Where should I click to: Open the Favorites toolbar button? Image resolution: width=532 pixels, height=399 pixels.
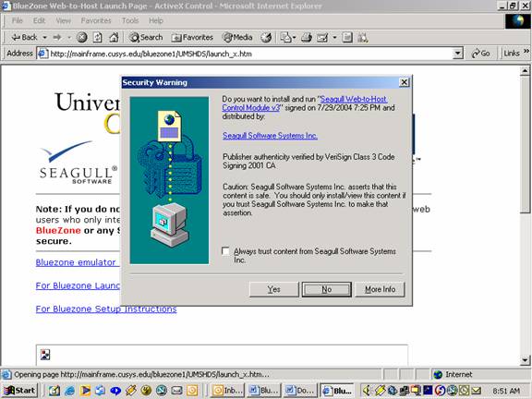[192, 37]
